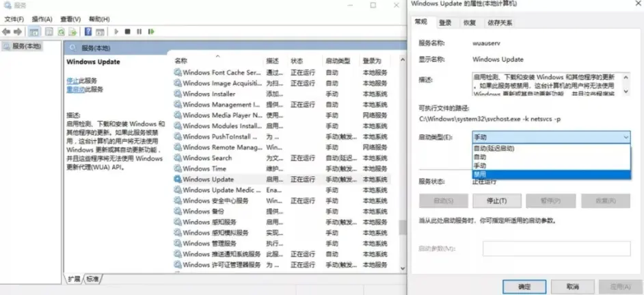
Task: Click the Pause Service toolbar icon
Action: point(139,31)
